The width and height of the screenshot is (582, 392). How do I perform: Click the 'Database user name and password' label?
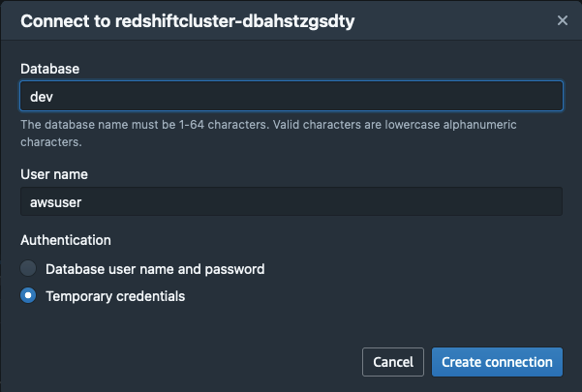pyautogui.click(x=155, y=269)
